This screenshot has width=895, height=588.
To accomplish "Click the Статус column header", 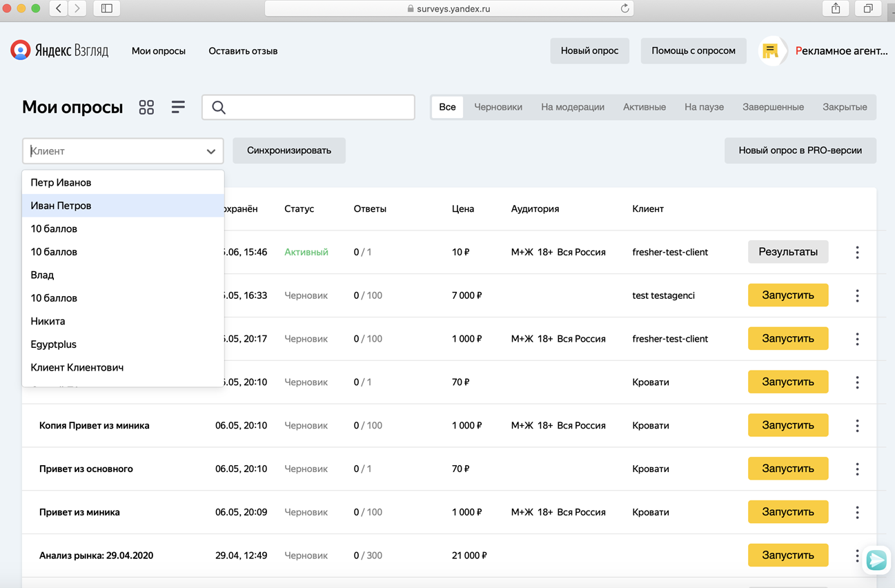I will [x=299, y=208].
